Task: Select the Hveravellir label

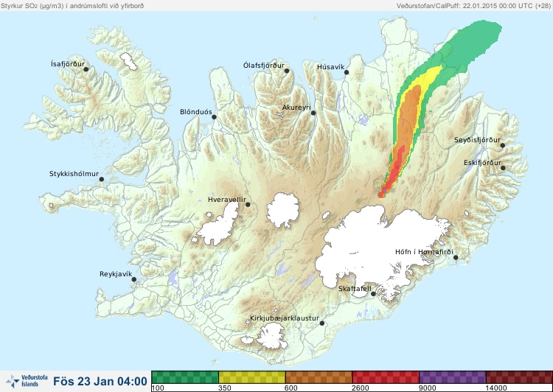Action: 227,200
